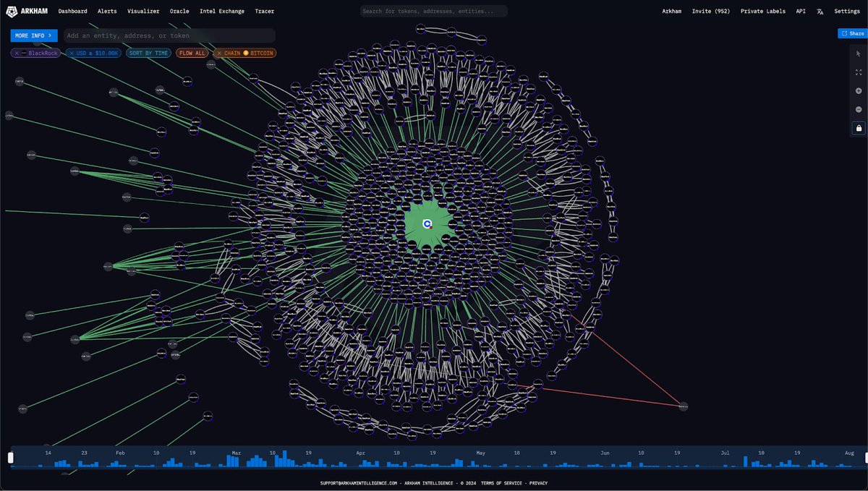Open the Tracer page
The height and width of the screenshot is (491, 868).
[264, 12]
